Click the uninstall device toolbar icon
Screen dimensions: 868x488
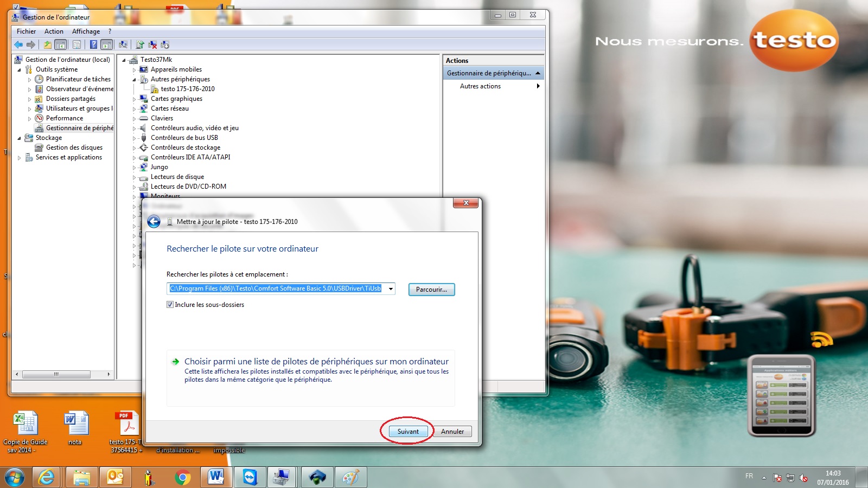[x=152, y=44]
